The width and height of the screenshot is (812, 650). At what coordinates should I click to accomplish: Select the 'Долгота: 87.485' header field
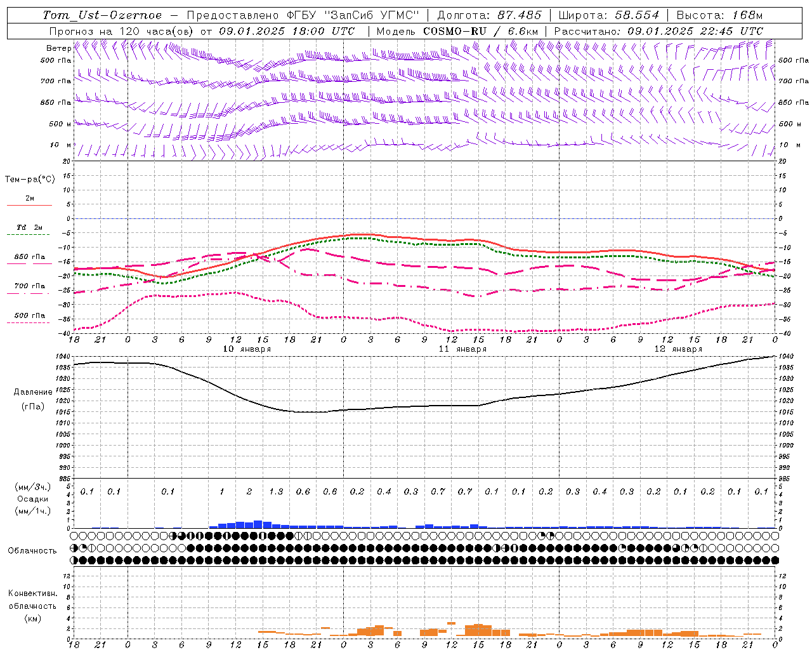pos(490,15)
